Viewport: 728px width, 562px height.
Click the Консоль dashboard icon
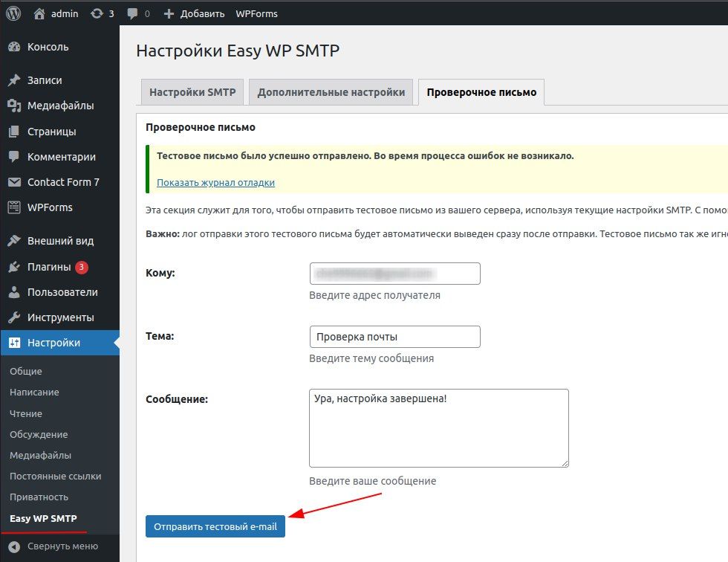tap(14, 46)
